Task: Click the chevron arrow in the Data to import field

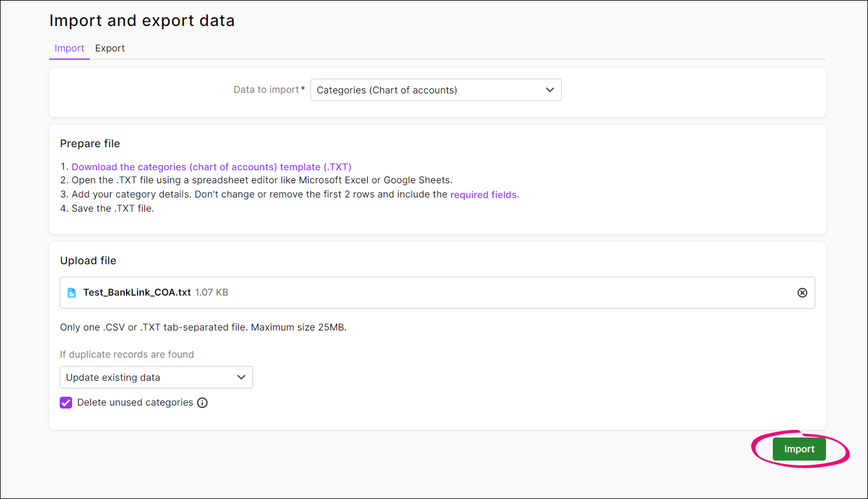Action: [x=549, y=90]
